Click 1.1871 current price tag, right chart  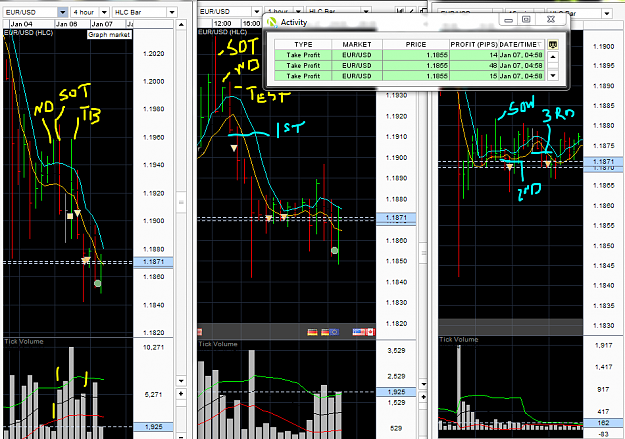[603, 161]
